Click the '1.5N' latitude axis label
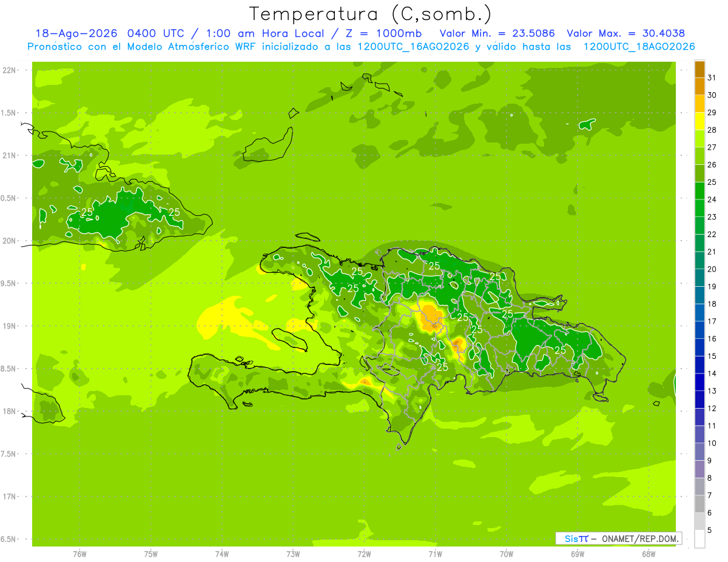The height and width of the screenshot is (562, 728). pyautogui.click(x=8, y=113)
